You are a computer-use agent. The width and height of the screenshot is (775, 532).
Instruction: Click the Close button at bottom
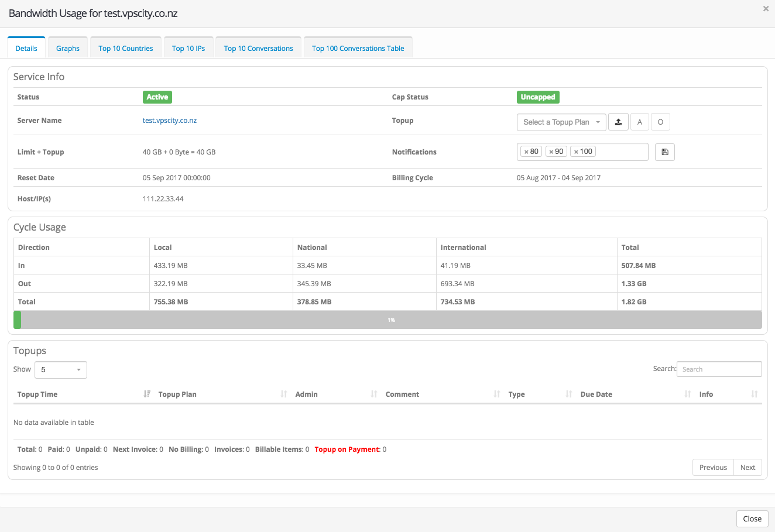tap(752, 519)
